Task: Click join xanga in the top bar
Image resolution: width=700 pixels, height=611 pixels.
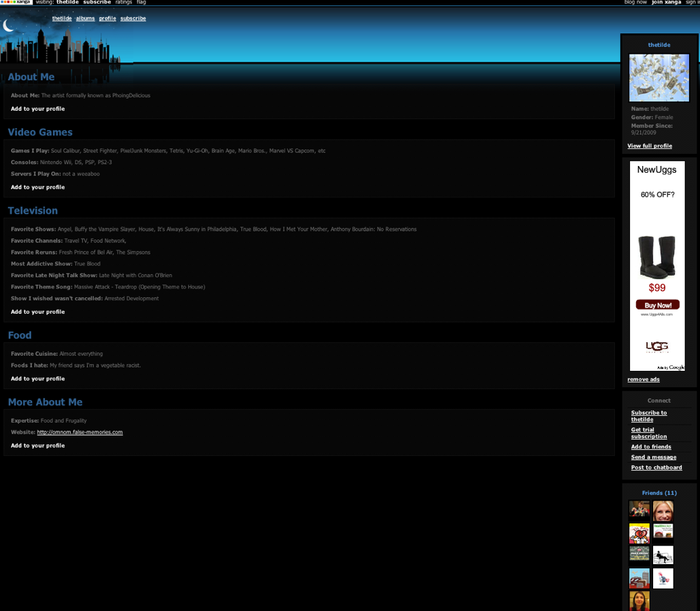Action: coord(666,2)
